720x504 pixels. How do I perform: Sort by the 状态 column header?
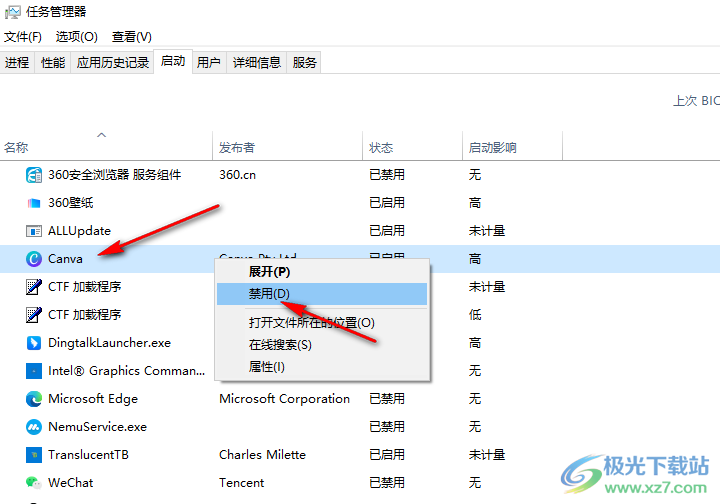412,147
